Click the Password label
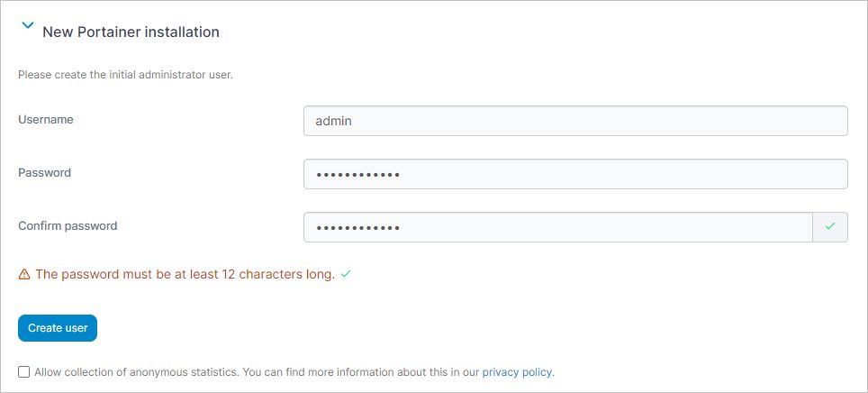Viewport: 868px width, 393px height. 44,173
